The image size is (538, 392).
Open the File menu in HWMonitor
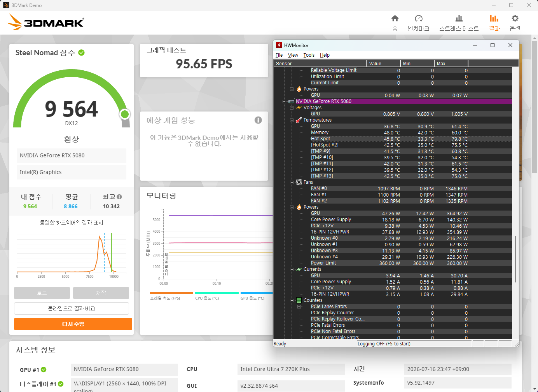(279, 55)
